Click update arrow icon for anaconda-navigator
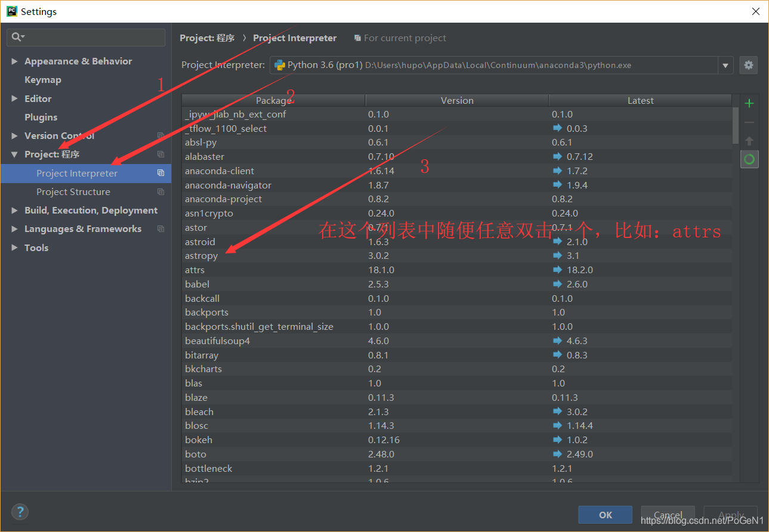769x532 pixels. click(x=557, y=185)
